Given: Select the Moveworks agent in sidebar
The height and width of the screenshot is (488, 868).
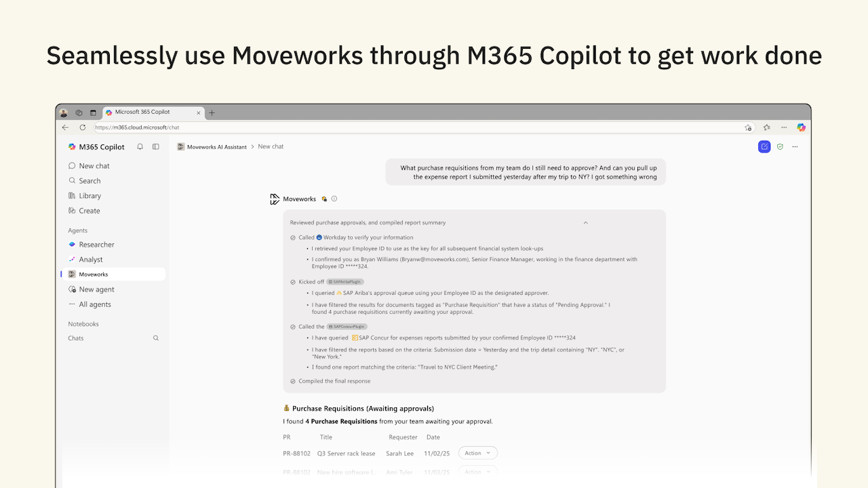Looking at the screenshot, I should pyautogui.click(x=113, y=274).
